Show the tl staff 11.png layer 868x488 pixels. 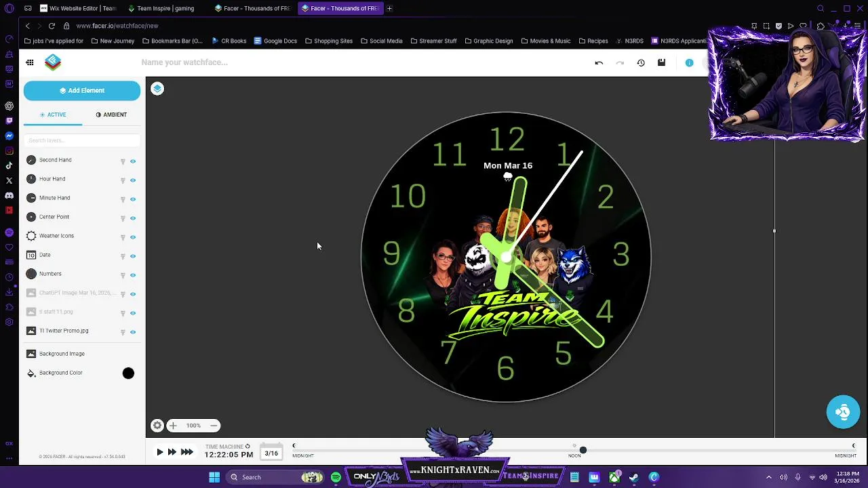pyautogui.click(x=133, y=313)
